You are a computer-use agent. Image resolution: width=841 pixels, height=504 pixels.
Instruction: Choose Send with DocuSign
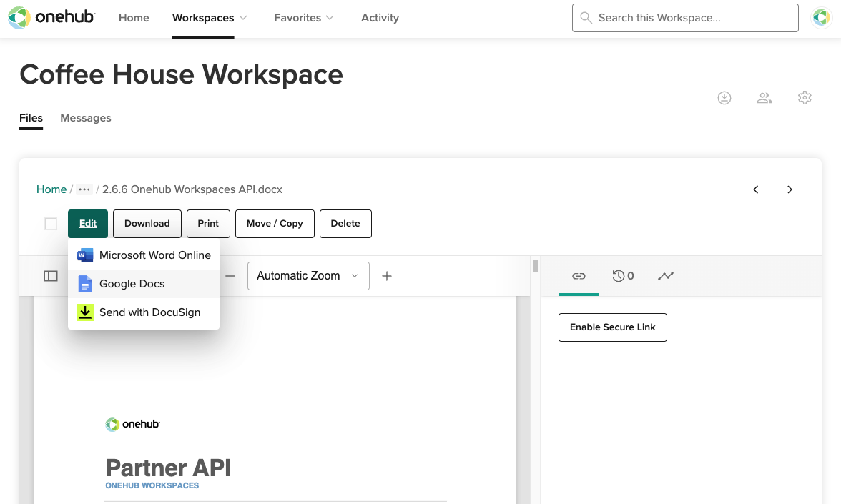(x=144, y=312)
